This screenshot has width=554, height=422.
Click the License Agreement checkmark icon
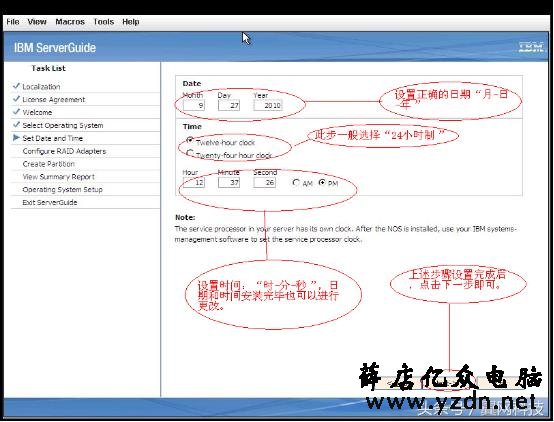pos(16,99)
